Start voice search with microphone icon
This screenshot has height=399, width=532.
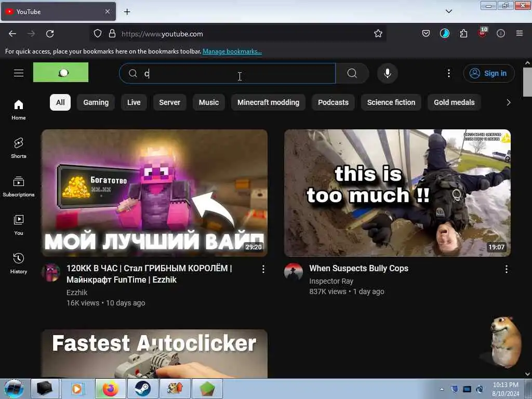click(388, 73)
